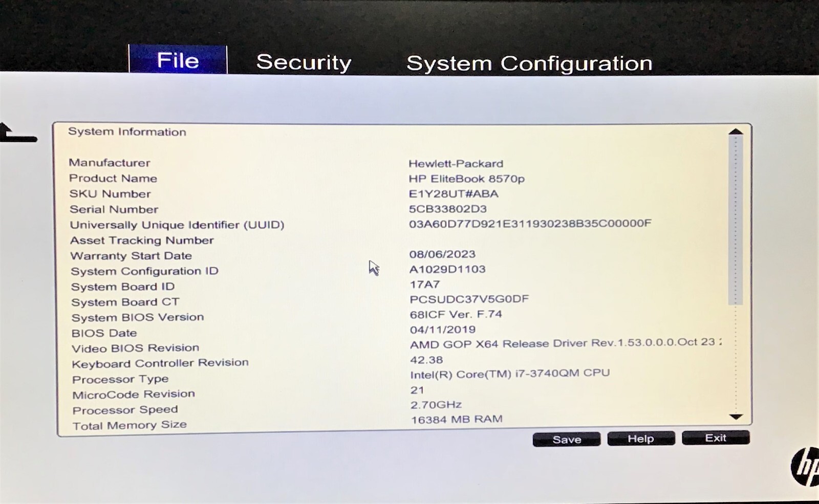Image resolution: width=819 pixels, height=504 pixels.
Task: Select the value 2.70GHz
Action: pyautogui.click(x=436, y=405)
